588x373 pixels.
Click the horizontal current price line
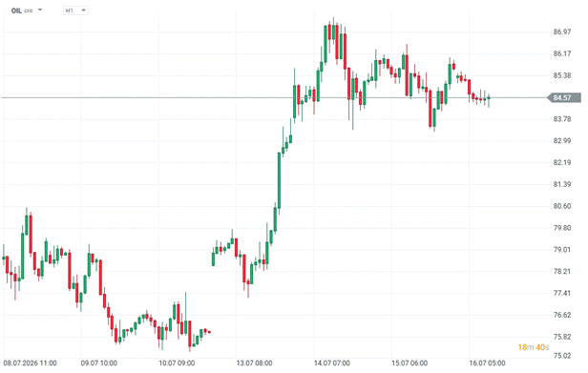point(275,98)
